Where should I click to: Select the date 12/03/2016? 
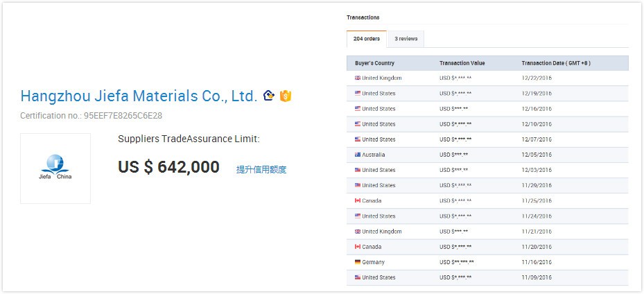click(537, 170)
